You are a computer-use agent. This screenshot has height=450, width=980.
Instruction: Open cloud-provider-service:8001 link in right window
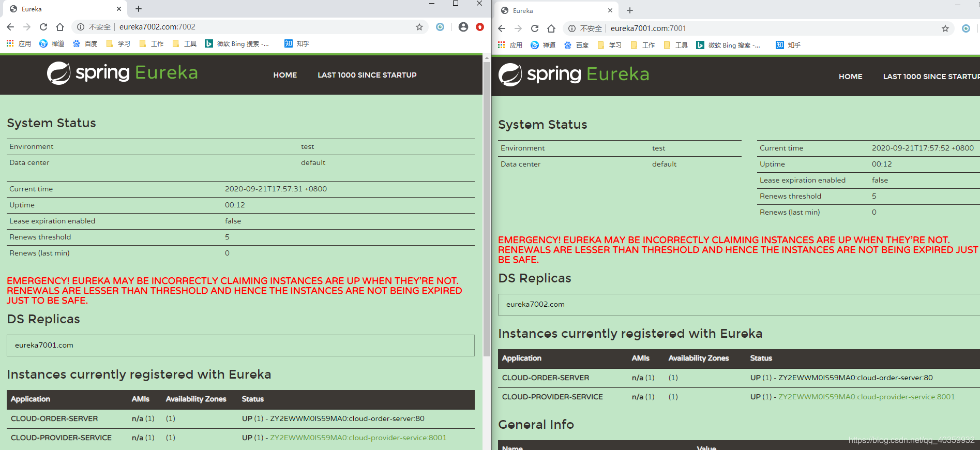click(867, 397)
